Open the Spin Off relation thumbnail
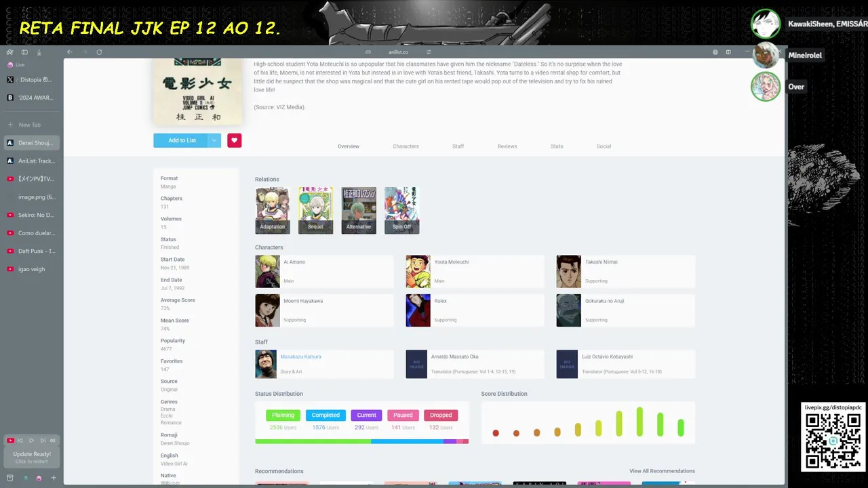The image size is (868, 488). tap(401, 211)
